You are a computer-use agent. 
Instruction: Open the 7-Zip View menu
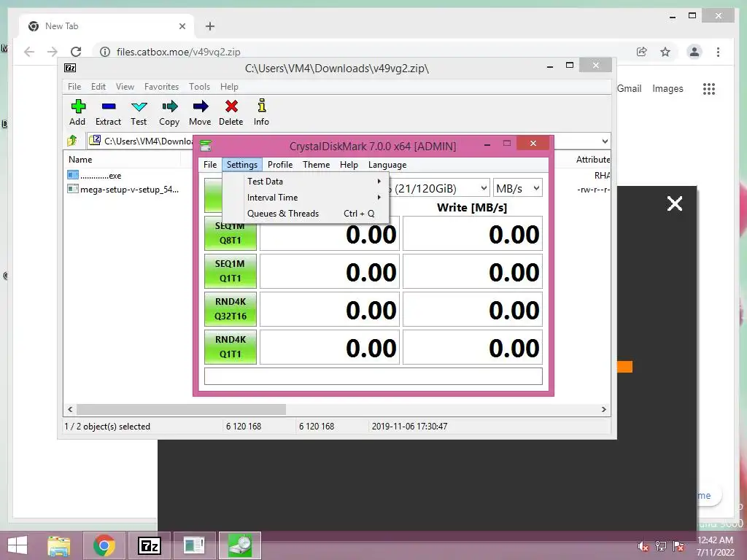tap(125, 87)
